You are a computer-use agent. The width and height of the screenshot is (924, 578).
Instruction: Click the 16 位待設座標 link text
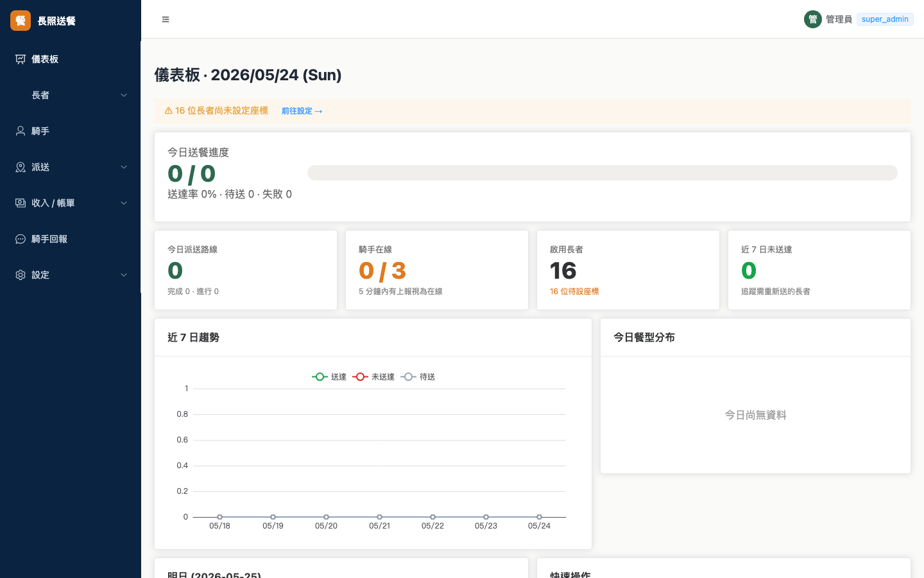[x=574, y=292]
